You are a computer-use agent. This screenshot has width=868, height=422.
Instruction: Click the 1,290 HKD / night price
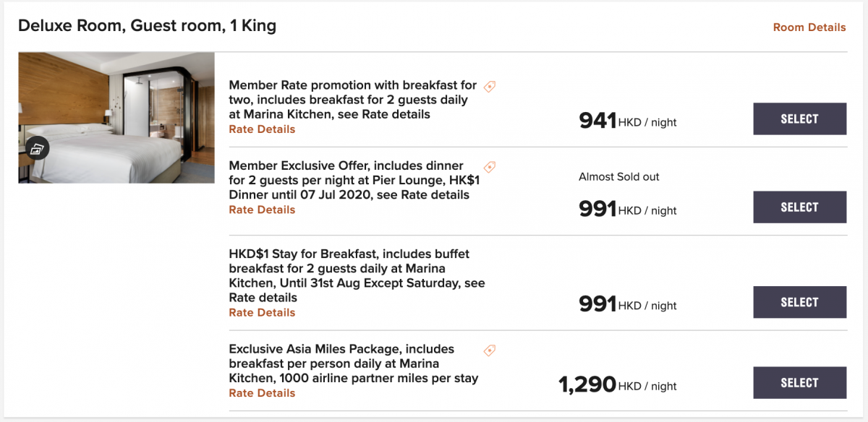click(618, 384)
